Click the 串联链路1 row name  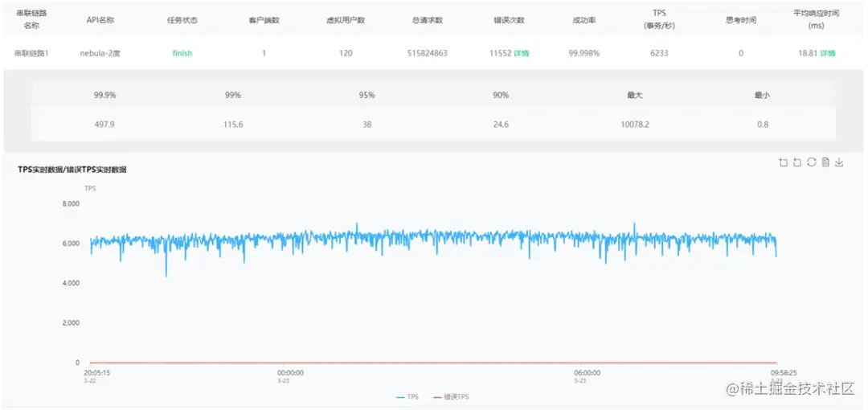click(31, 53)
